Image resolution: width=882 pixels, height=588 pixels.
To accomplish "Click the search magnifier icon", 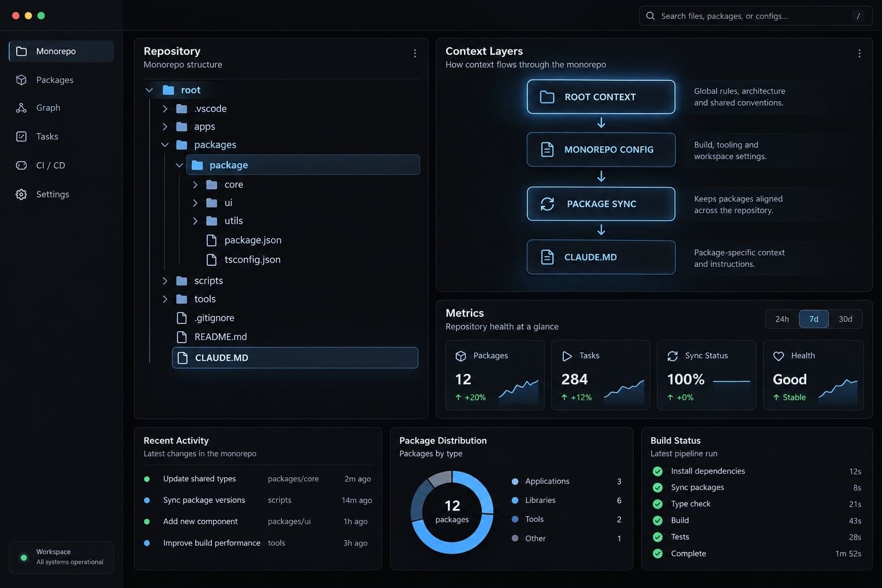I will tap(650, 16).
